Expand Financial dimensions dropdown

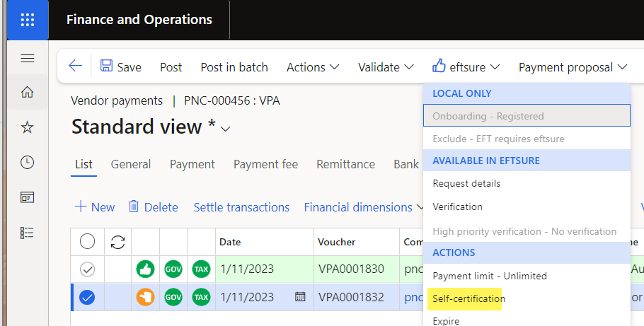point(364,207)
